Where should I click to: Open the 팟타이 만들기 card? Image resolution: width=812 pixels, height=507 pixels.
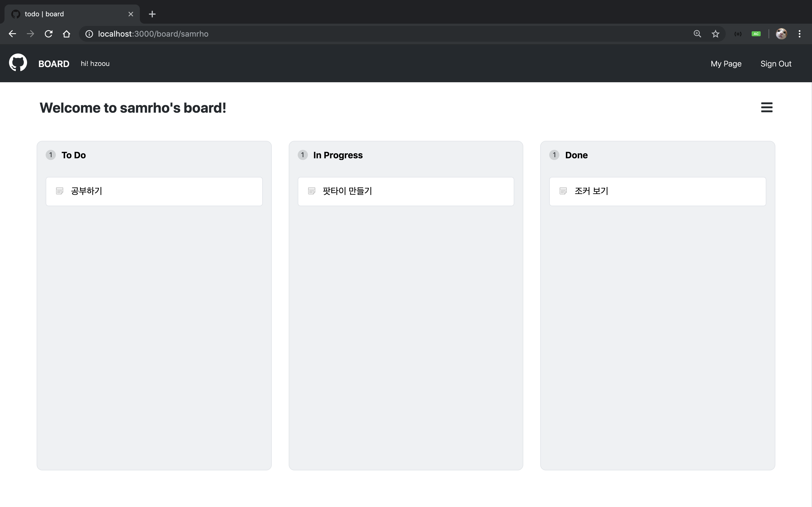tap(405, 191)
